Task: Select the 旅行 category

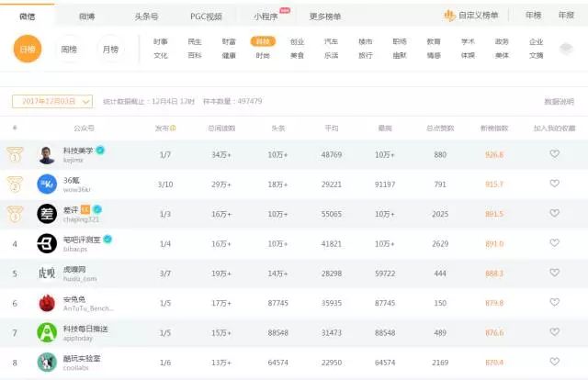Action: 366,55
